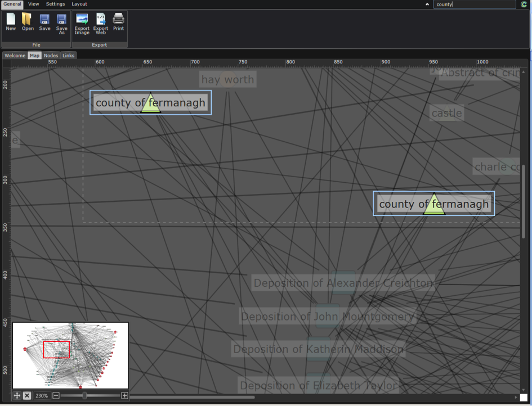The width and height of the screenshot is (532, 406).
Task: Open the Links tab
Action: click(x=68, y=56)
